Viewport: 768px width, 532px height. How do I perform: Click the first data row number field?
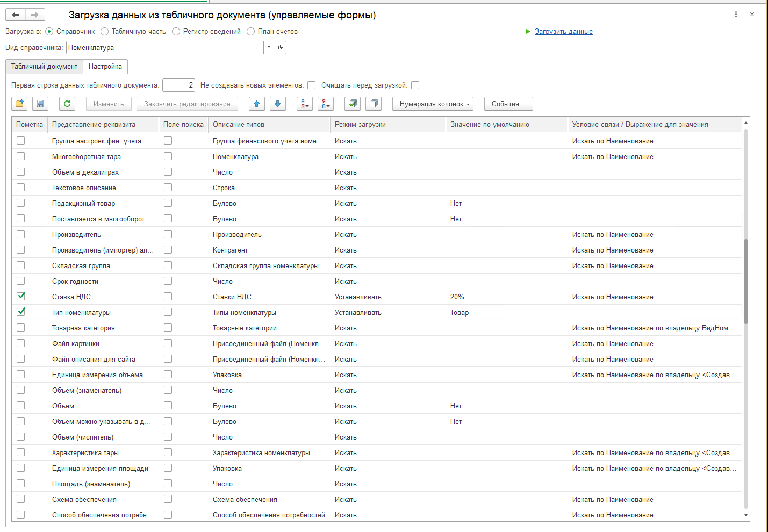coord(178,85)
